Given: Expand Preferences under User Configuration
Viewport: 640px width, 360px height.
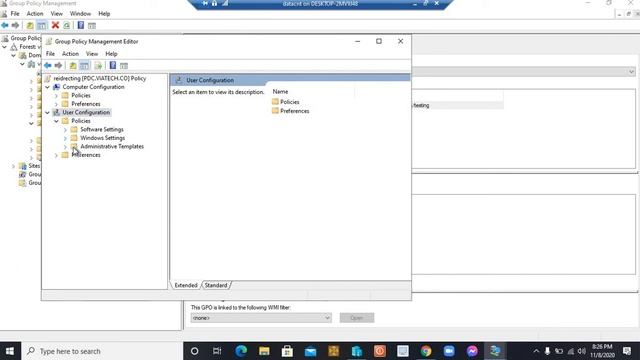Looking at the screenshot, I should (x=56, y=155).
